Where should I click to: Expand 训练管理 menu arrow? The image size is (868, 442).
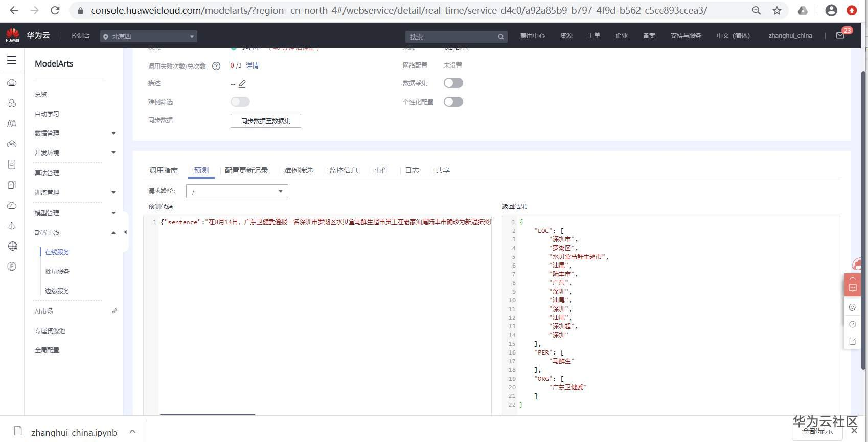pyautogui.click(x=113, y=192)
